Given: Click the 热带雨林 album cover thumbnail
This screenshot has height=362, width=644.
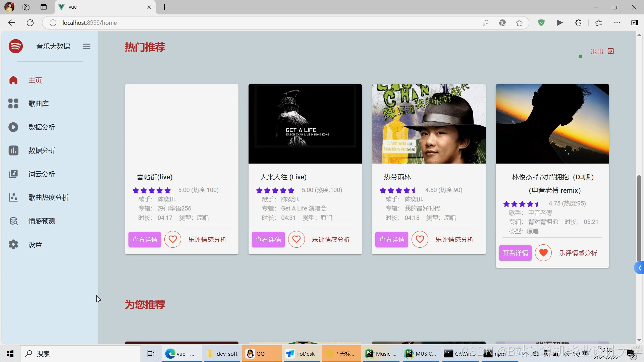Looking at the screenshot, I should [x=429, y=124].
